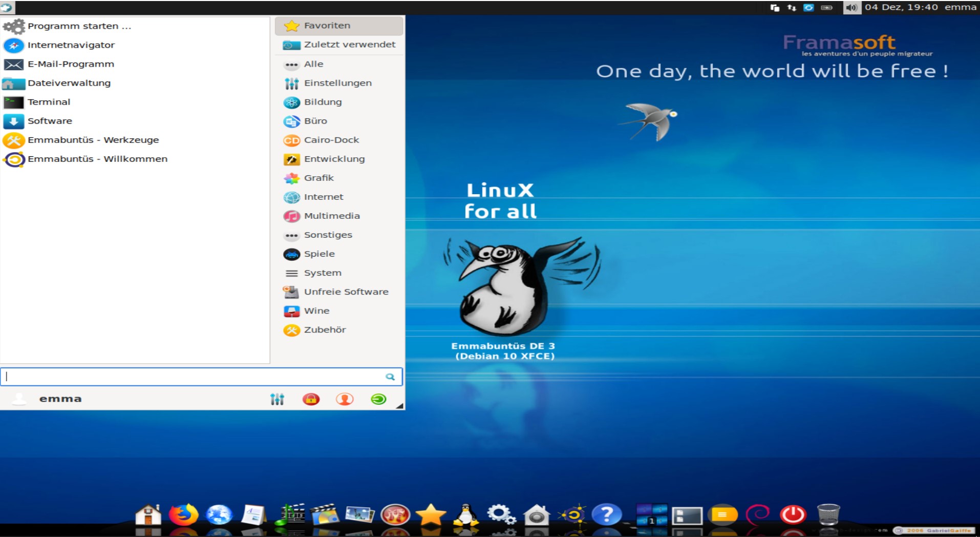Click the blue globe icon in the dock
This screenshot has height=537, width=980.
point(219,515)
